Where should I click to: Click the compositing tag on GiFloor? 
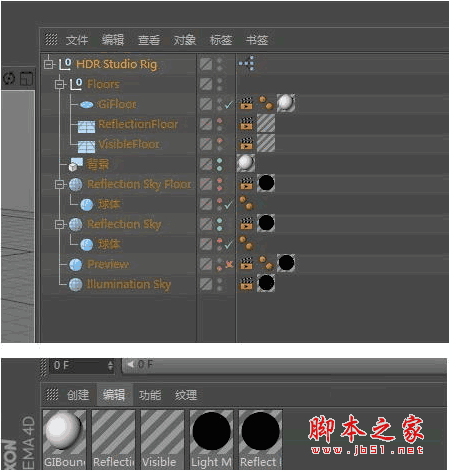[247, 104]
